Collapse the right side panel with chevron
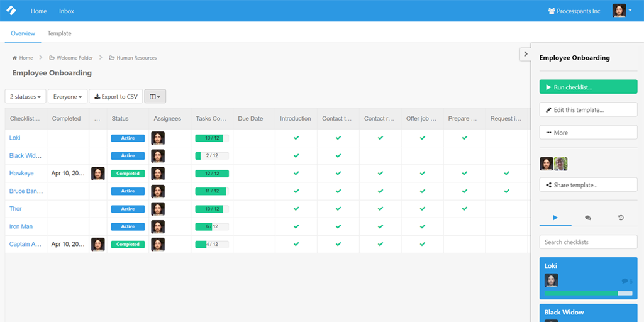644x322 pixels. tap(525, 54)
